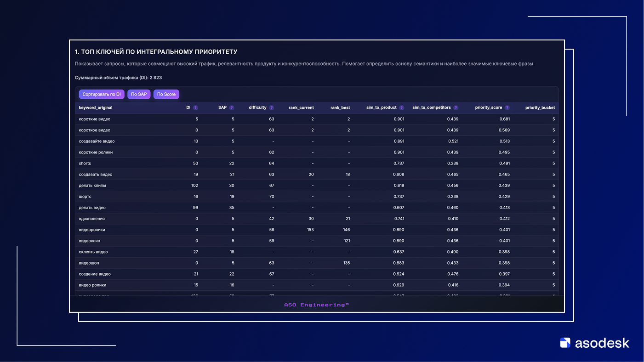Click the 'По Score' sort button
The height and width of the screenshot is (362, 644).
(x=166, y=94)
